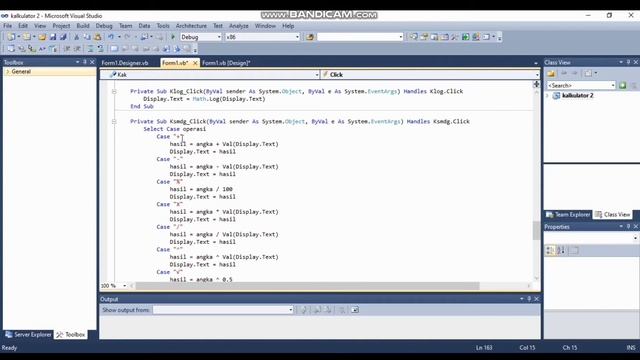Open the Click method name dropdown

537,75
